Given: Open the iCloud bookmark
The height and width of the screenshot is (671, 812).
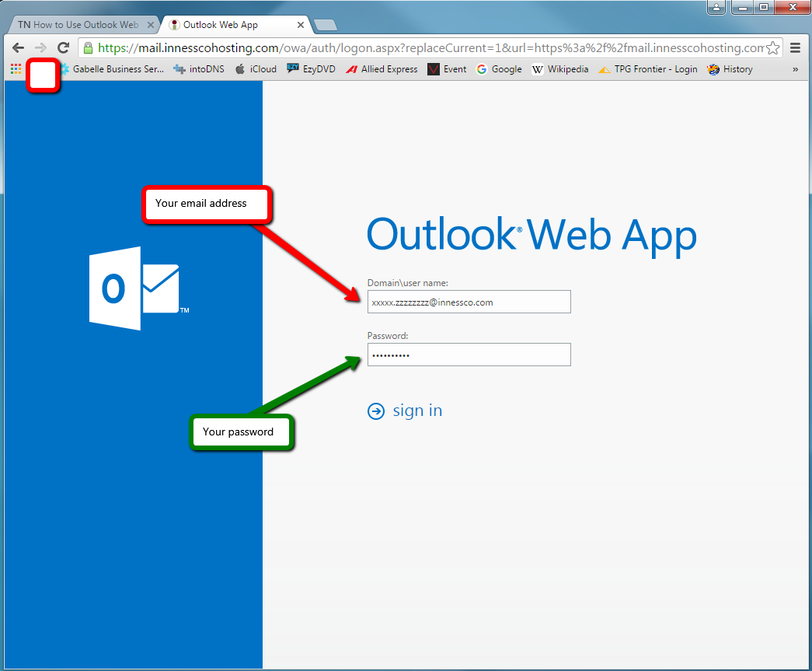Looking at the screenshot, I should (256, 69).
